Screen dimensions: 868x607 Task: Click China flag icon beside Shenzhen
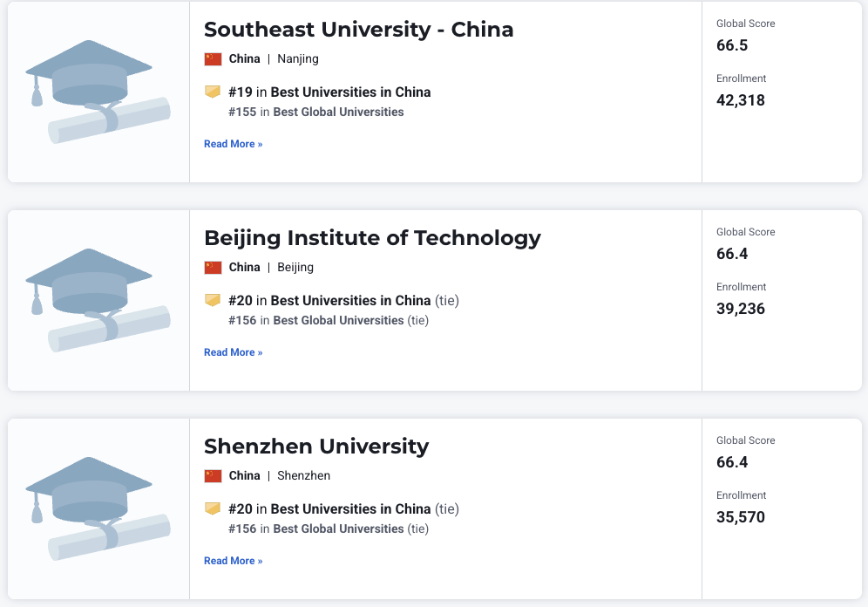pos(214,475)
